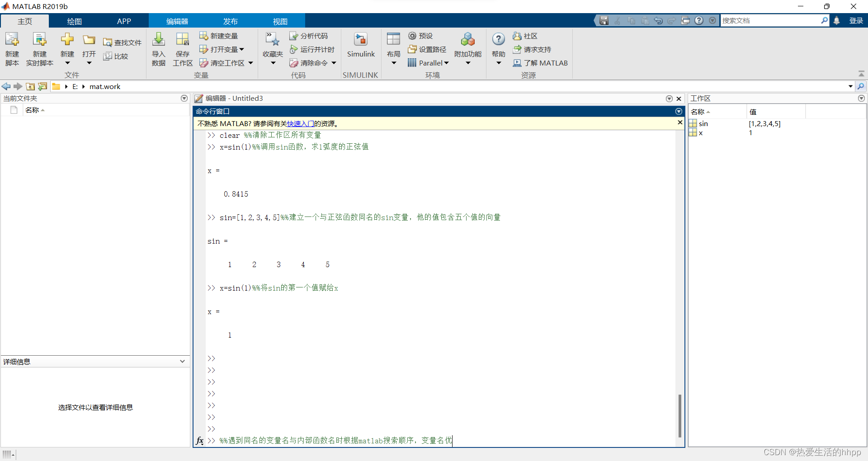
Task: Switch to the 绘图 ribbon tab
Action: pyautogui.click(x=74, y=21)
